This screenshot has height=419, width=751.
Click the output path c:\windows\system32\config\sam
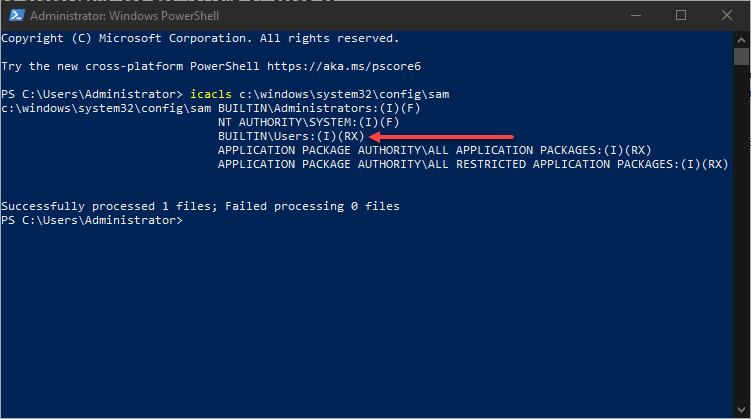click(x=106, y=107)
